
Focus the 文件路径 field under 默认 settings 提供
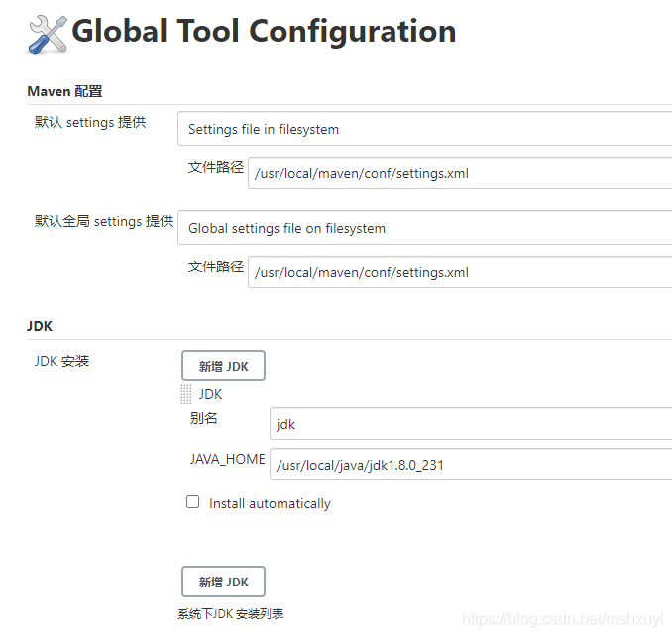coord(460,173)
